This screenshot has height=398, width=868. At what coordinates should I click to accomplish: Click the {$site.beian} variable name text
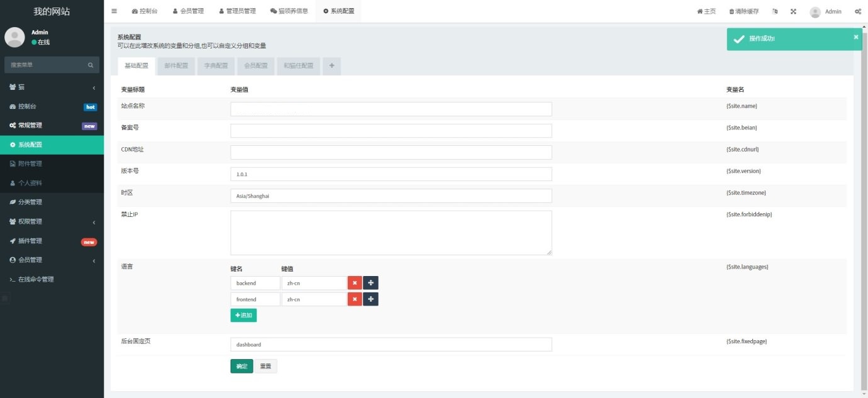742,128
